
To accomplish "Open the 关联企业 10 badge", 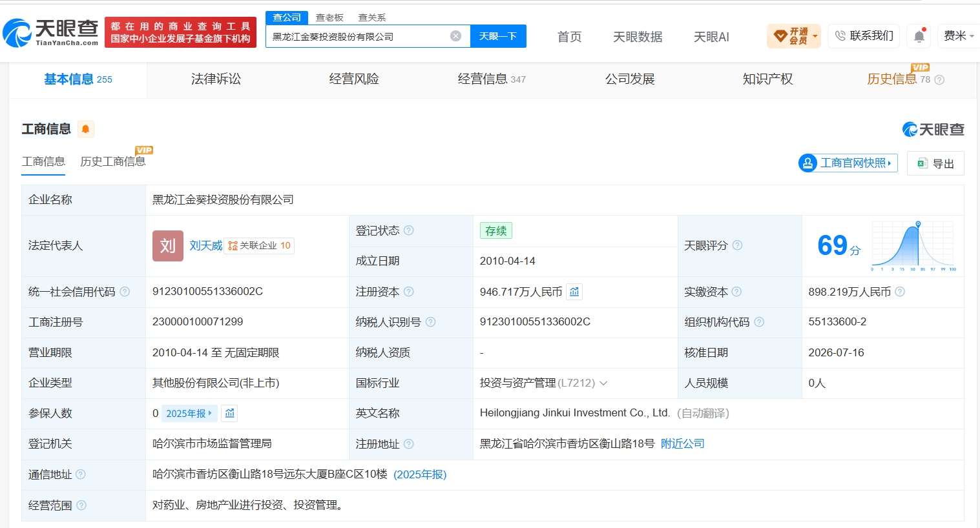I will click(259, 246).
